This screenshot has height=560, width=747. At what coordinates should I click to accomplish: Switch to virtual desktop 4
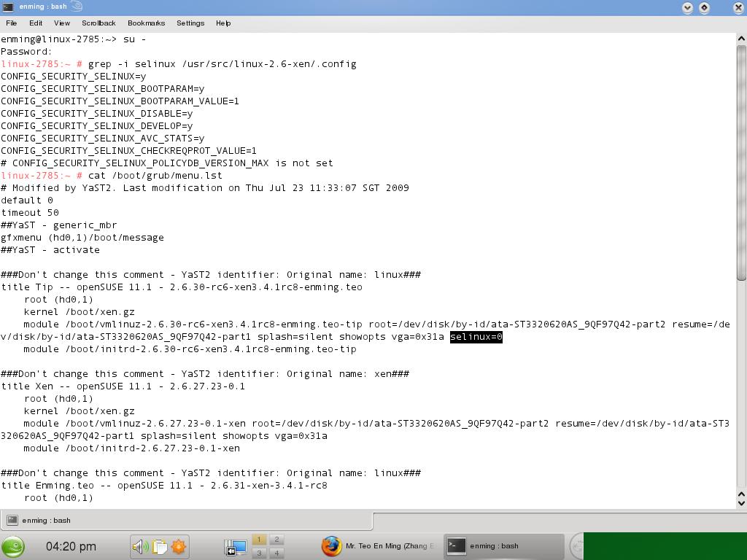coord(276,553)
